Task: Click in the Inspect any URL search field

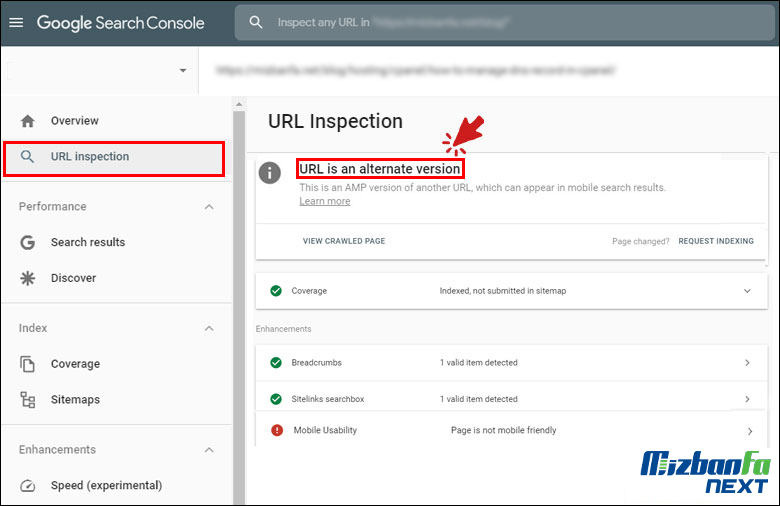Action: tap(504, 22)
